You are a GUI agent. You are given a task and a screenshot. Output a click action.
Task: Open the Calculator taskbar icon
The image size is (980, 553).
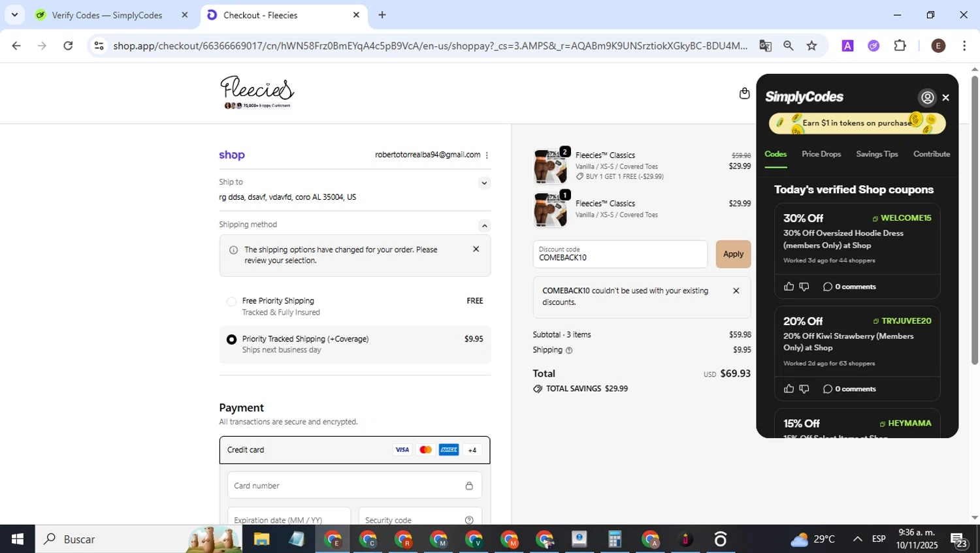click(x=614, y=539)
